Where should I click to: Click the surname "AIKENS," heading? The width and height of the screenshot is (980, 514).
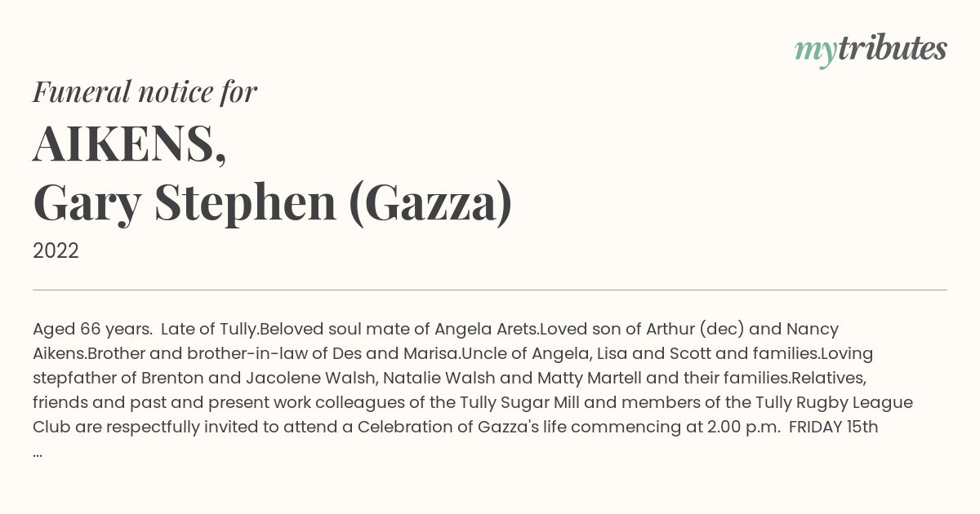130,144
